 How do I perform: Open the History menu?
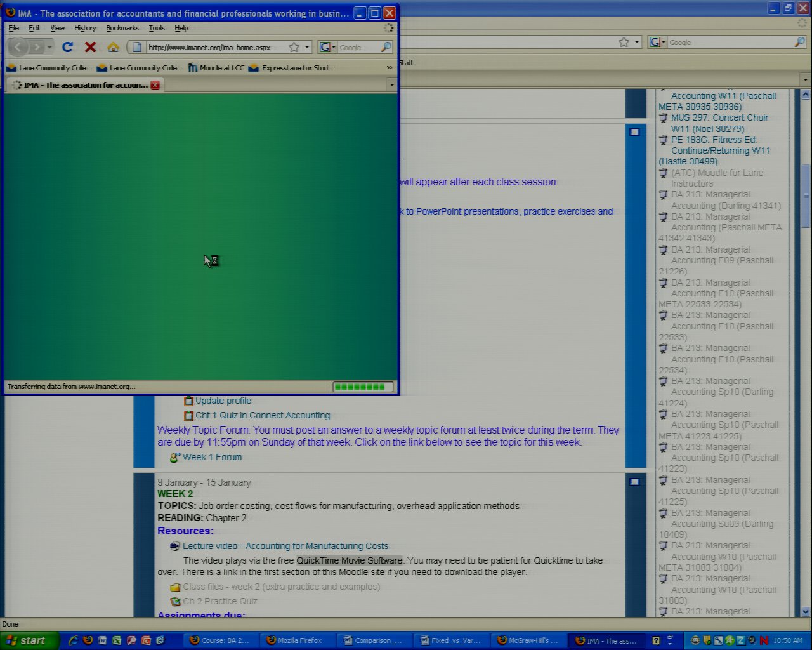click(85, 28)
